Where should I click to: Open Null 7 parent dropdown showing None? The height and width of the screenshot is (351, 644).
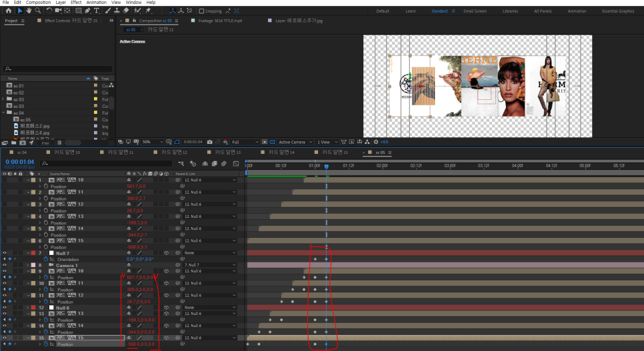tap(210, 253)
